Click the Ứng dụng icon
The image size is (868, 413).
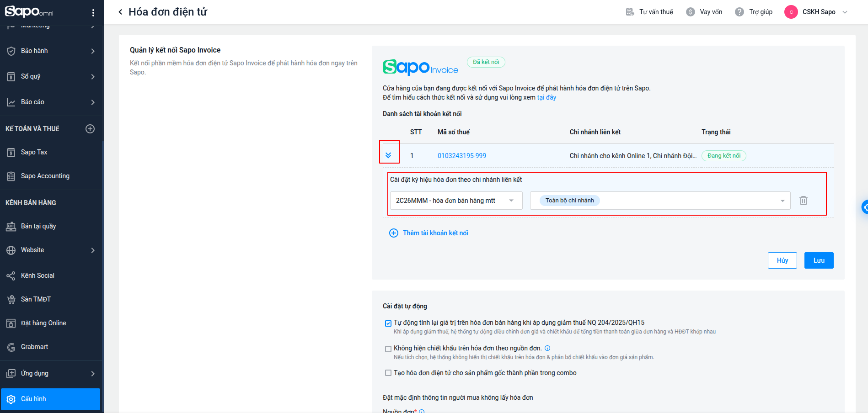tap(11, 373)
